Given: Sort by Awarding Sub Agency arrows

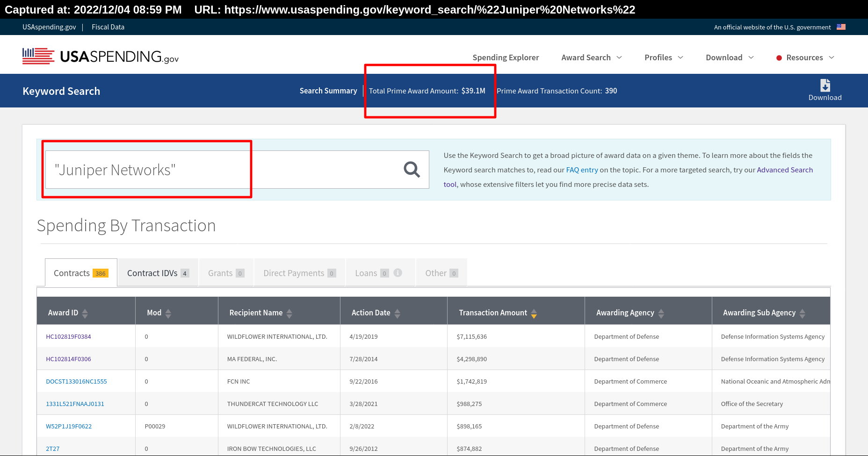Looking at the screenshot, I should pos(803,313).
